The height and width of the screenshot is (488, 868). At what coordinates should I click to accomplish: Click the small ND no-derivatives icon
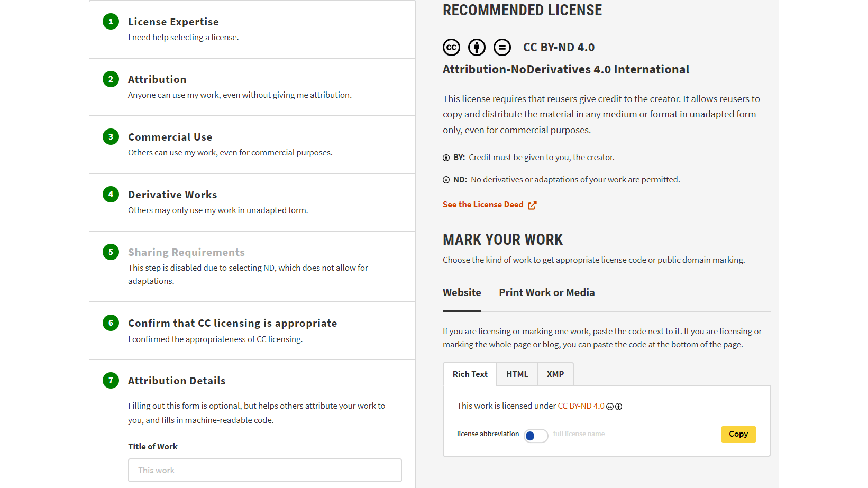pos(446,180)
